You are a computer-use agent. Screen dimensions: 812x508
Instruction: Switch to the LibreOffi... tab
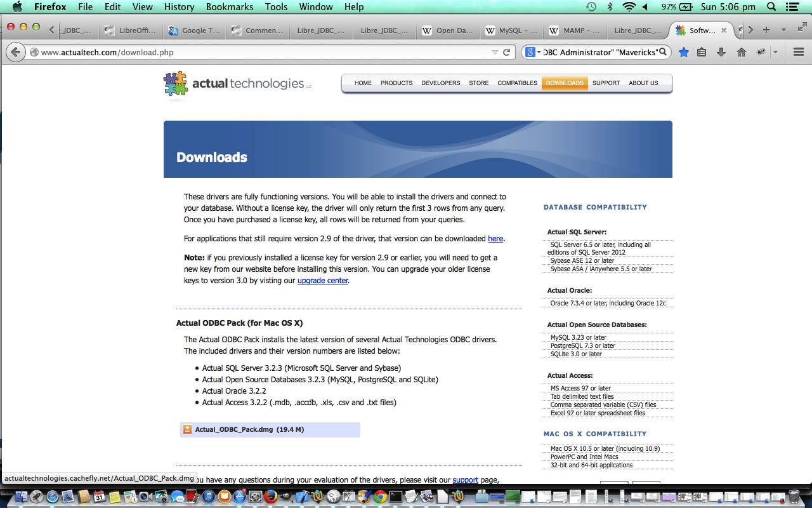tap(131, 30)
